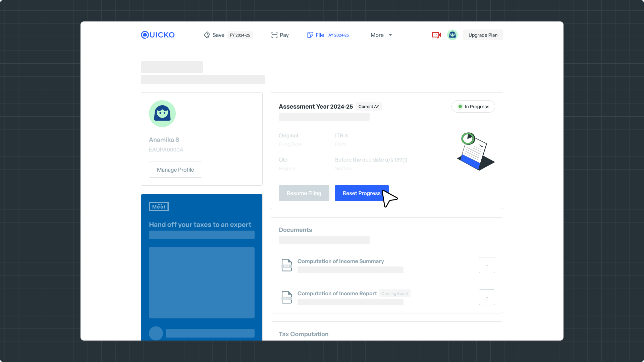Viewport: 644px width, 362px height.
Task: Download Computation of Income Summary
Action: tap(487, 265)
